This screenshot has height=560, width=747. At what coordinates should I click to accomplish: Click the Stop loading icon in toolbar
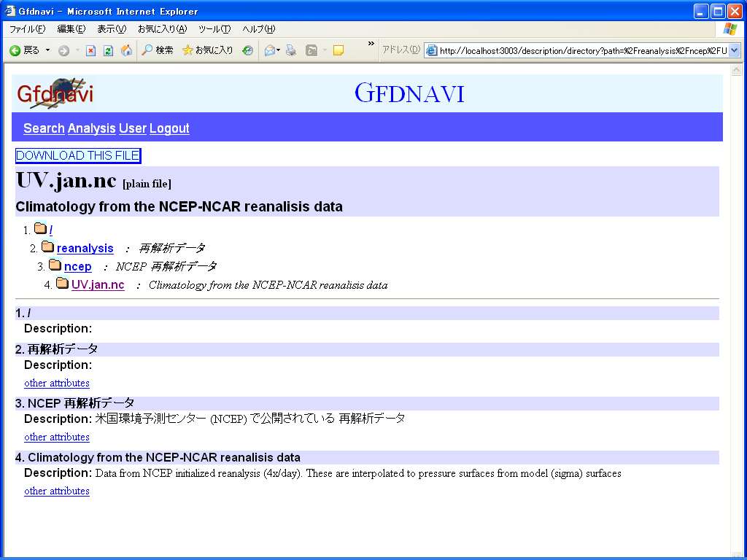click(90, 50)
